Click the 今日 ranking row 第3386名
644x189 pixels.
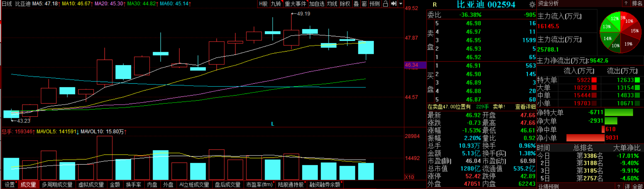[x=590, y=156]
